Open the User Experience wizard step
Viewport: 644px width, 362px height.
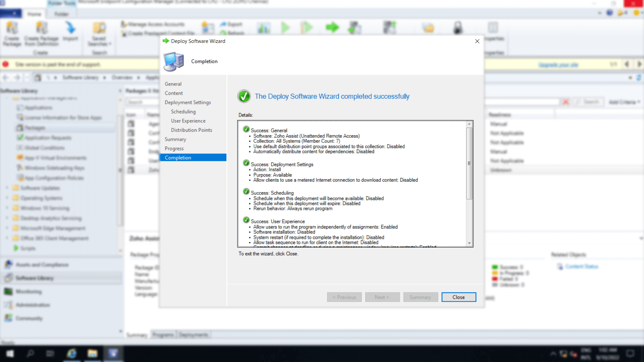coord(188,121)
